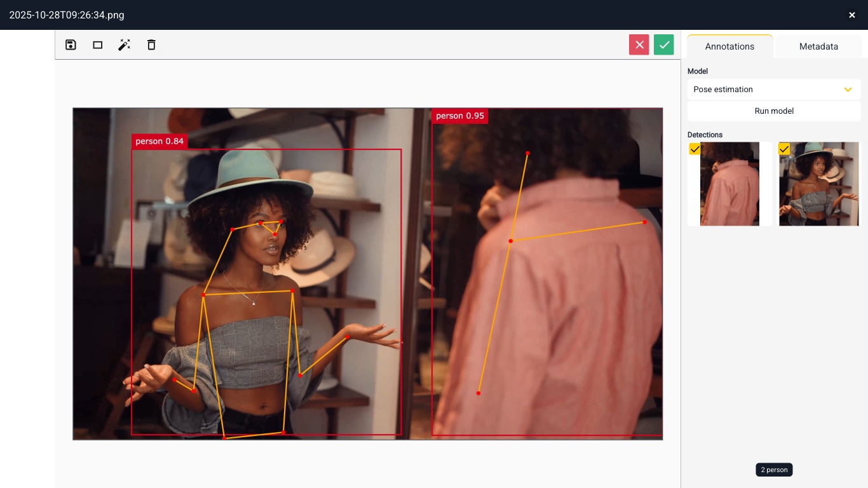Reject annotations with the red X button

click(639, 45)
